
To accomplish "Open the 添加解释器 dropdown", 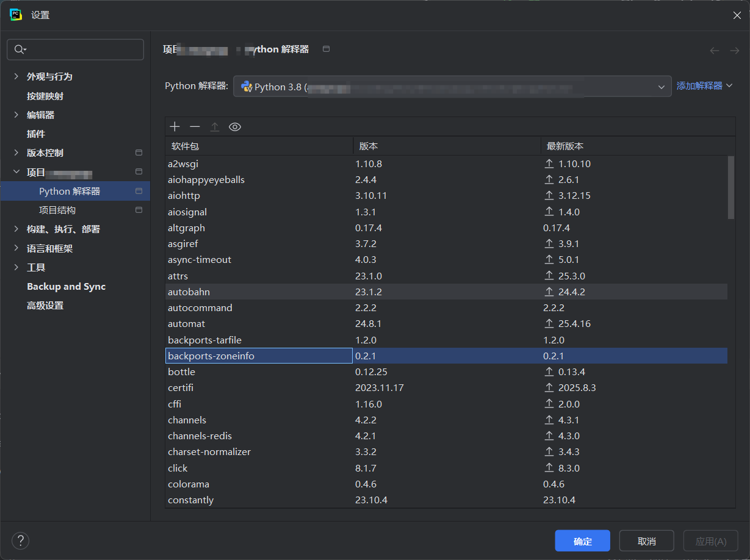I will (705, 85).
